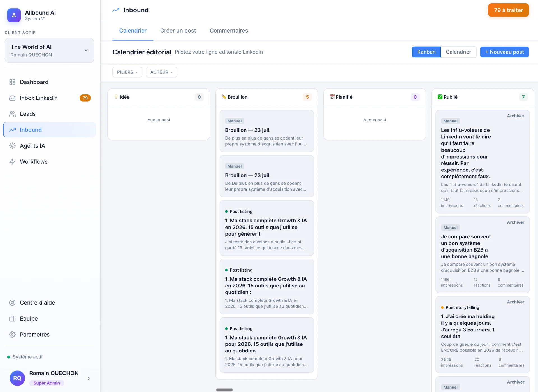The height and width of the screenshot is (392, 538).
Task: Click 'Calendrier éditorial' heading
Action: (142, 52)
